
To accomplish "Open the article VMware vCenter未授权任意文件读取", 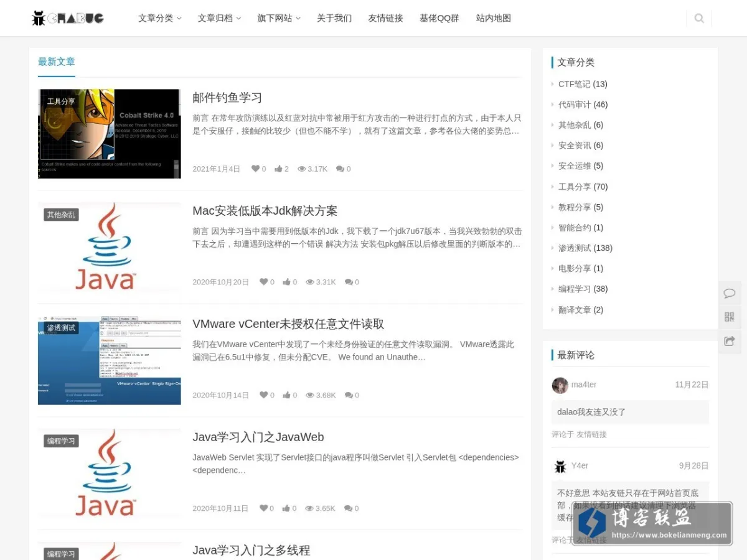I will [288, 324].
